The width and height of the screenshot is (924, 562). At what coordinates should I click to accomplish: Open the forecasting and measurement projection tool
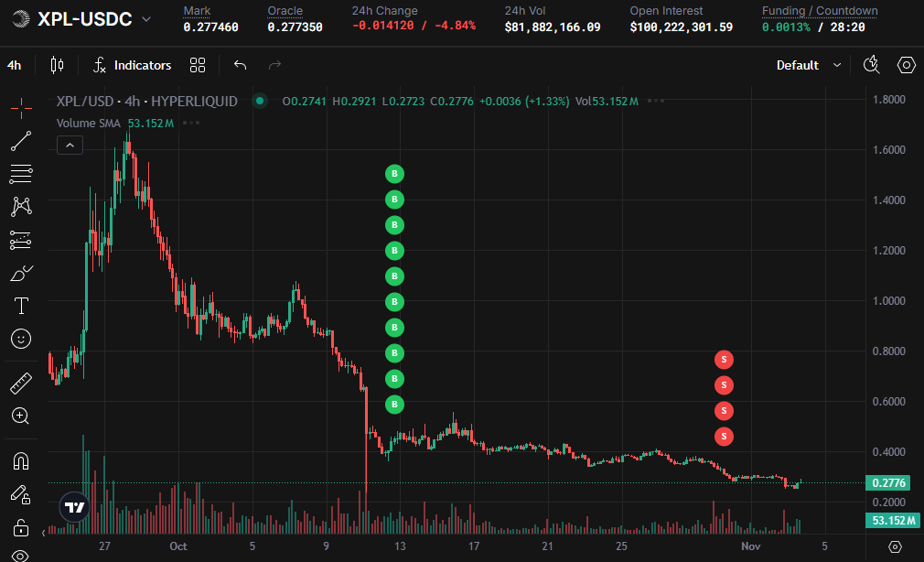pyautogui.click(x=21, y=240)
